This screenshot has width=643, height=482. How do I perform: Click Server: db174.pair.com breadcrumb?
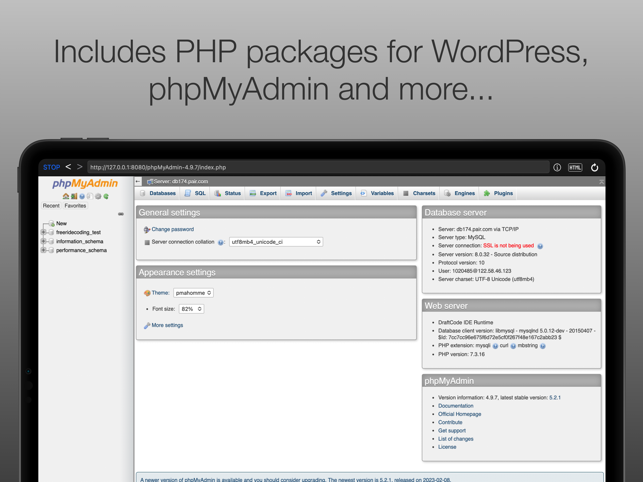click(x=181, y=181)
